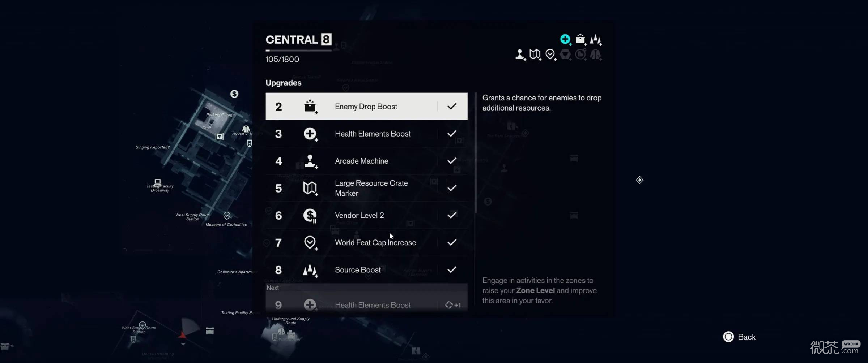The image size is (868, 363).
Task: Go Back from the zone upgrades screen
Action: coord(740,337)
